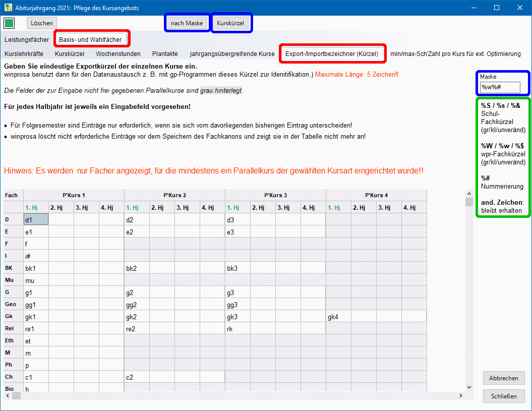Cancel with the Abbrechen button
Screen dimensions: 532x411
pos(503,378)
